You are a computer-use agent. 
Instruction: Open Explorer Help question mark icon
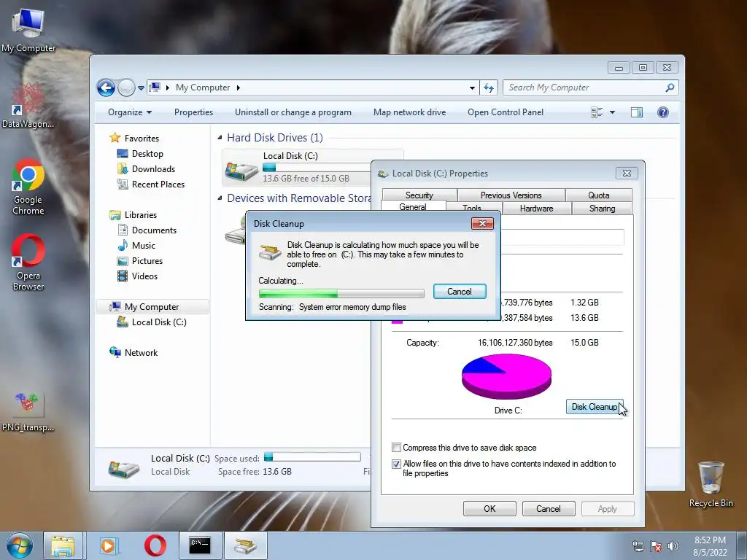662,112
